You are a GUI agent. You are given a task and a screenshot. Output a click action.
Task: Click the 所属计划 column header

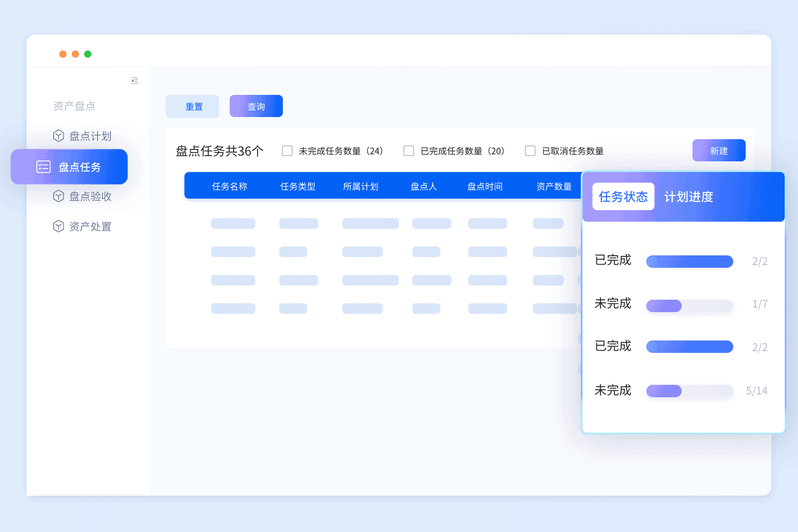[x=360, y=186]
